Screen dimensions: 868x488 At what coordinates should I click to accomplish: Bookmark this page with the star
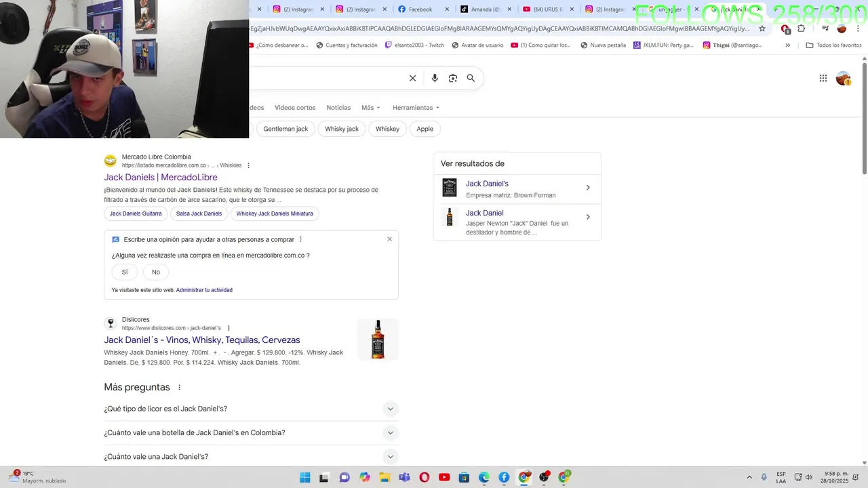762,28
